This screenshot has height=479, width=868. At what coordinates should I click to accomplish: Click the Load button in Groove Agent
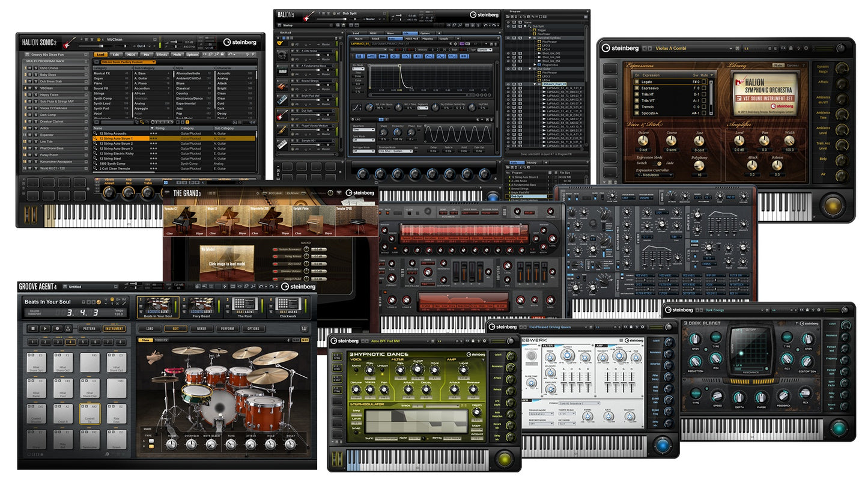(x=150, y=329)
